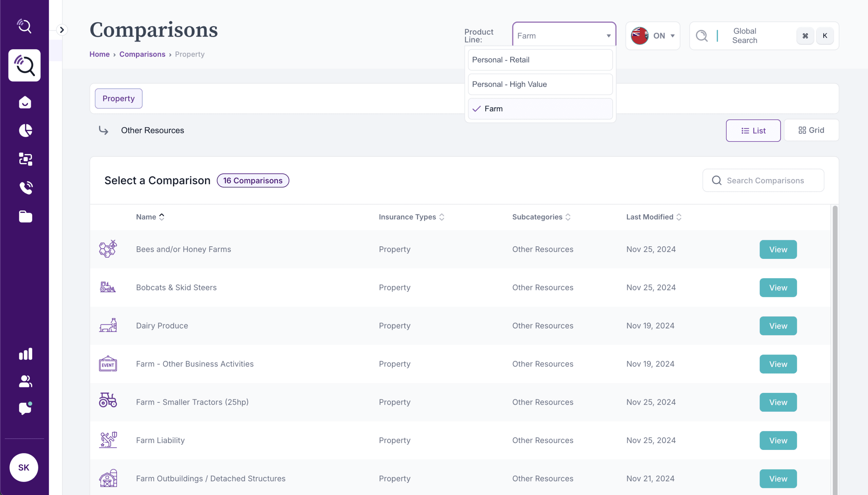Open the chat messages icon
Screen dimensions: 868x495
pyautogui.click(x=25, y=408)
